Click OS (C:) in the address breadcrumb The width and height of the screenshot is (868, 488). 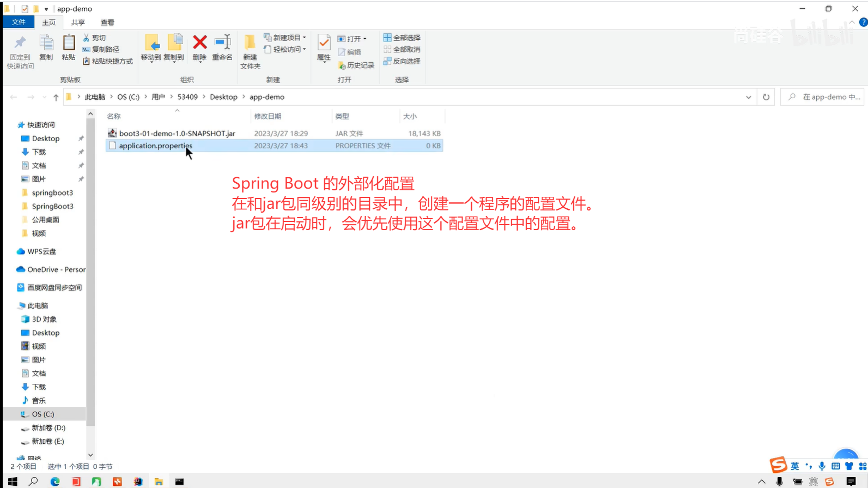(x=129, y=97)
